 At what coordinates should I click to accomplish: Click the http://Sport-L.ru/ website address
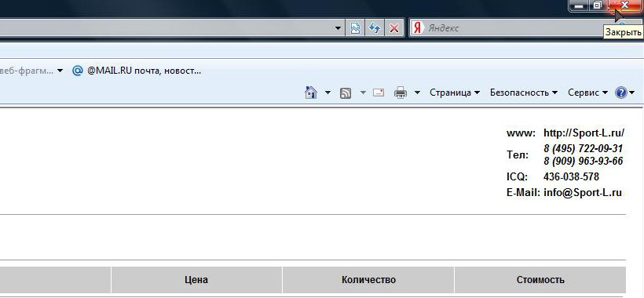584,133
